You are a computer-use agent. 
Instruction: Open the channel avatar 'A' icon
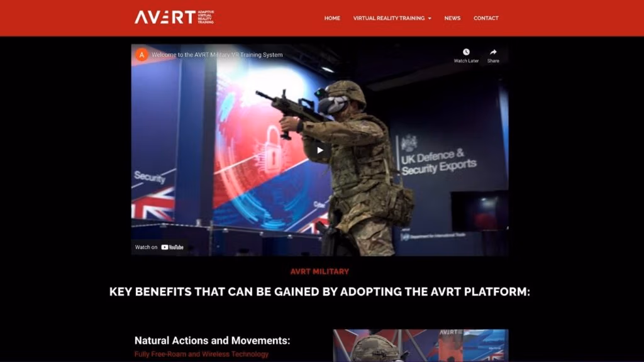click(x=142, y=55)
